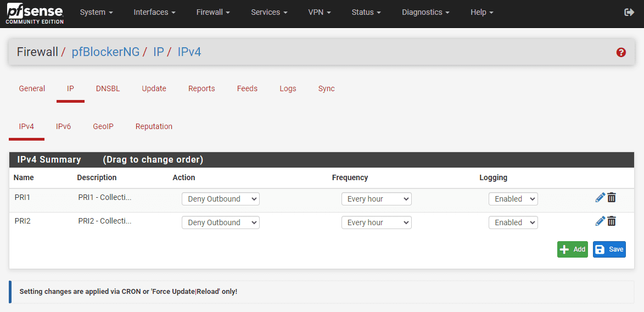The height and width of the screenshot is (312, 644).
Task: Open the Services menu
Action: (269, 12)
